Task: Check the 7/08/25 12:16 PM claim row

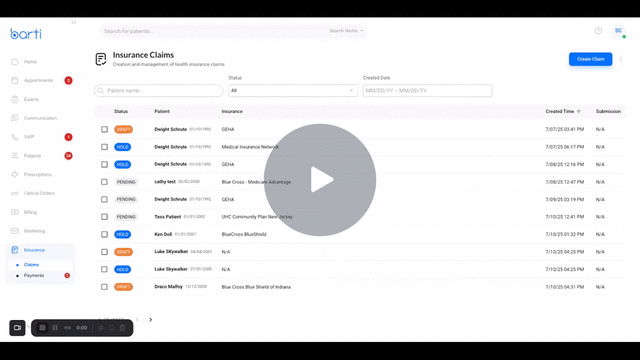Action: click(104, 164)
